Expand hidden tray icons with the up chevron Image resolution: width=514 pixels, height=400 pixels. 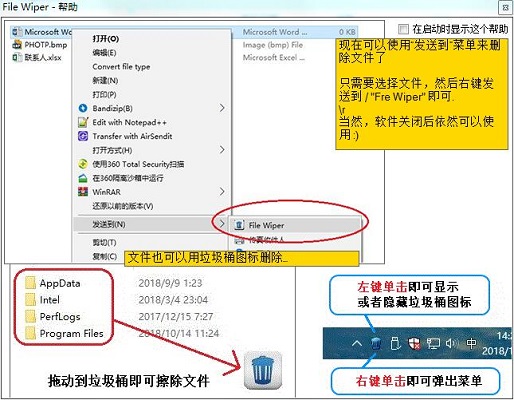(x=357, y=343)
